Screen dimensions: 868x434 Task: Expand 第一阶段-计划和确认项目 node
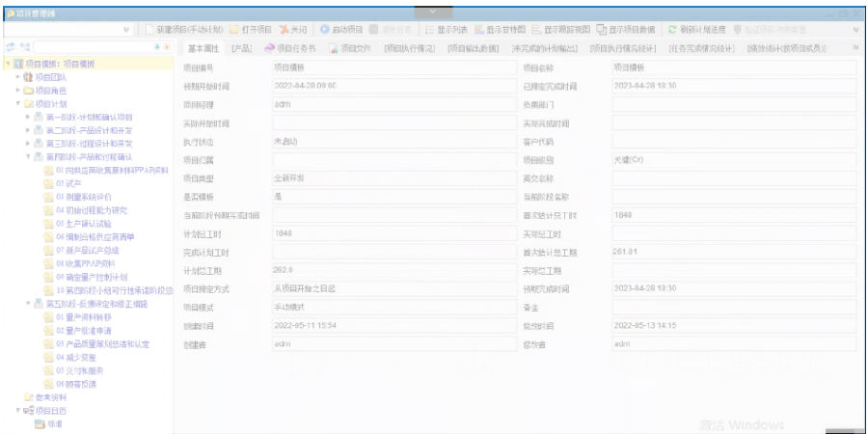pyautogui.click(x=28, y=117)
